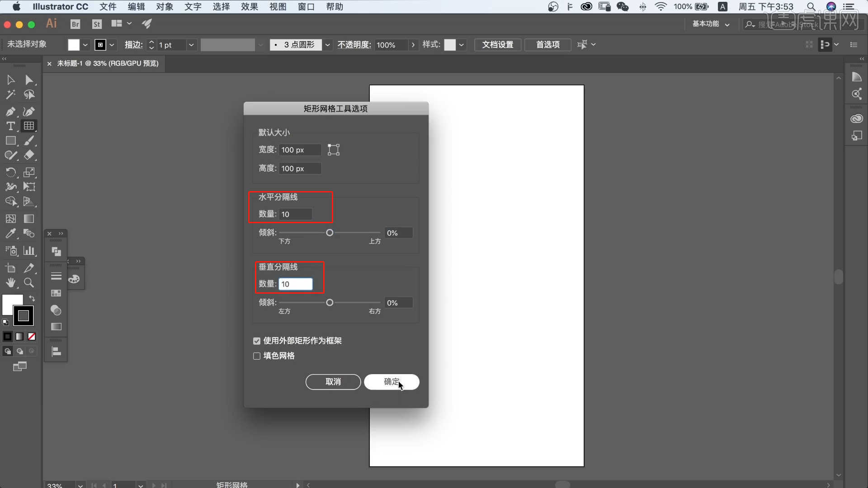Select the Paintbrush tool
Screen dimensions: 868x488
pos(29,141)
